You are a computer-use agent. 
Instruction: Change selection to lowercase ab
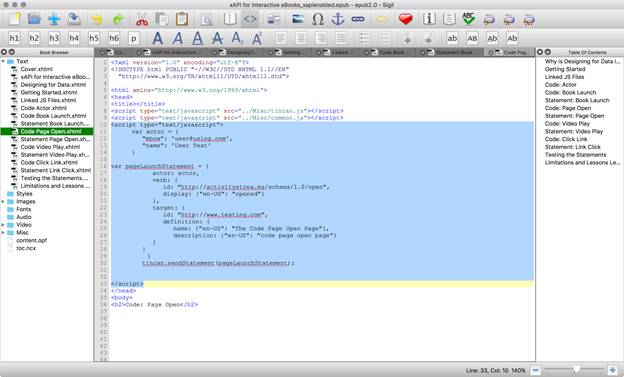pyautogui.click(x=452, y=38)
